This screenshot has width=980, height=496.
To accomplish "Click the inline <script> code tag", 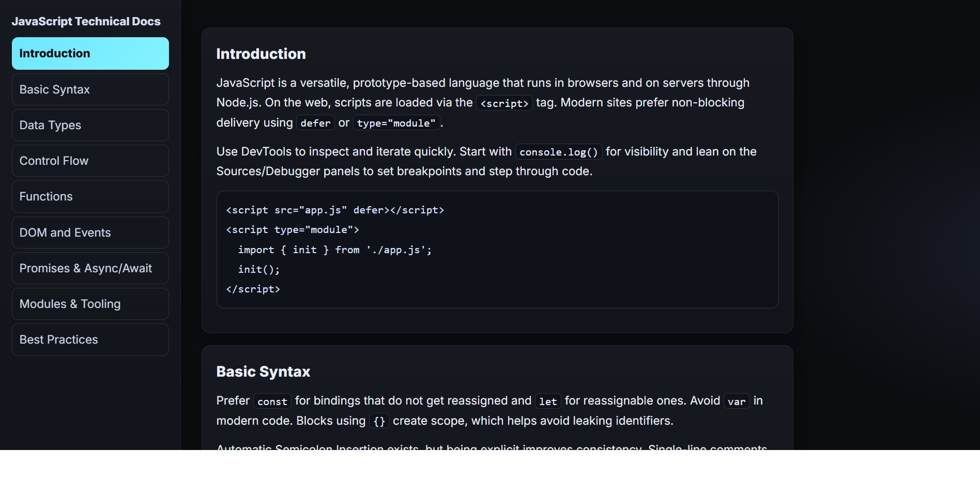I will (504, 103).
